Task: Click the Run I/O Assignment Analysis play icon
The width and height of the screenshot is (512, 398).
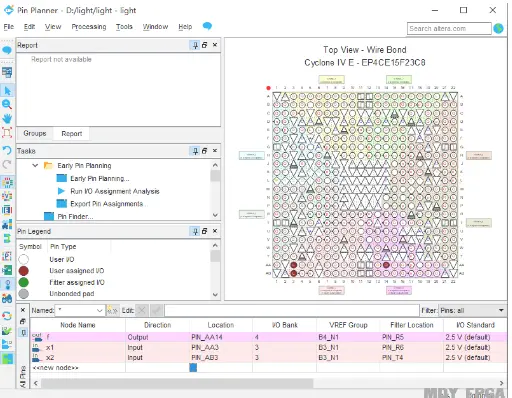Action: coord(61,191)
